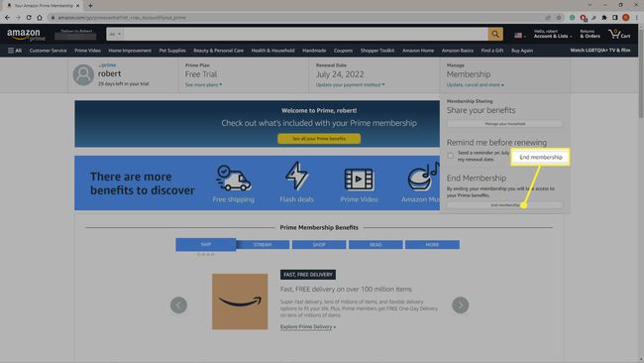
Task: Select the MORE benefits tab
Action: pyautogui.click(x=432, y=245)
